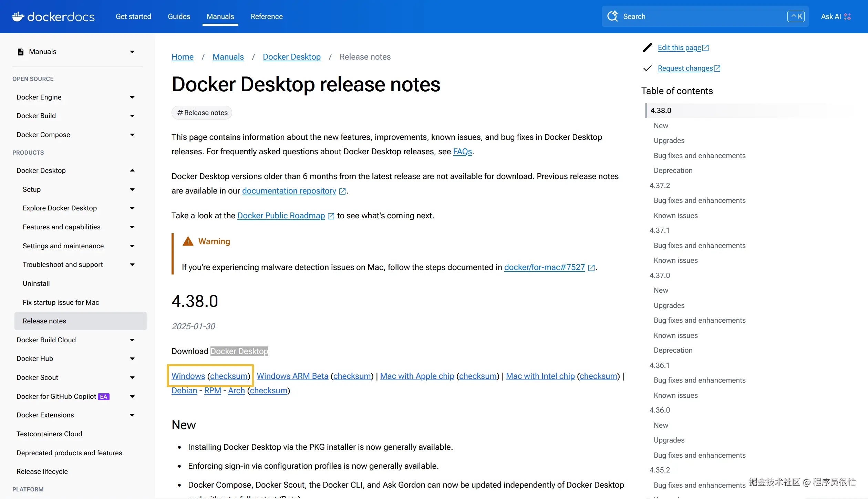
Task: Collapse the Docker Desktop sidebar section
Action: click(x=132, y=170)
